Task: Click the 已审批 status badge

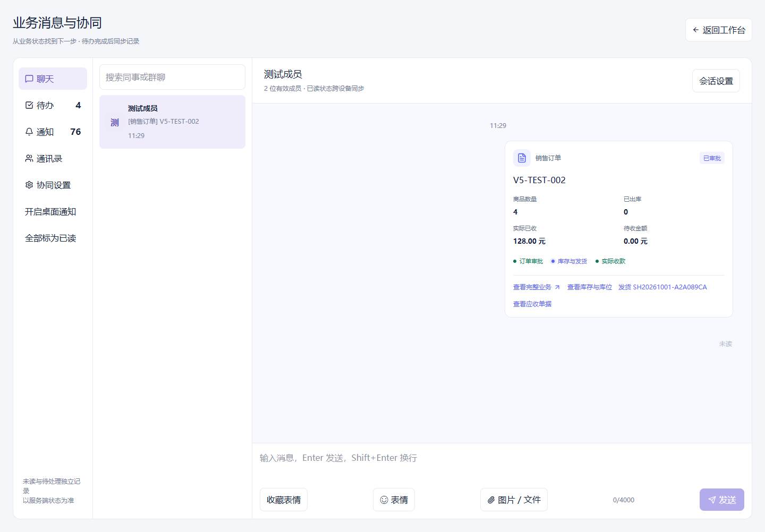Action: tap(712, 158)
